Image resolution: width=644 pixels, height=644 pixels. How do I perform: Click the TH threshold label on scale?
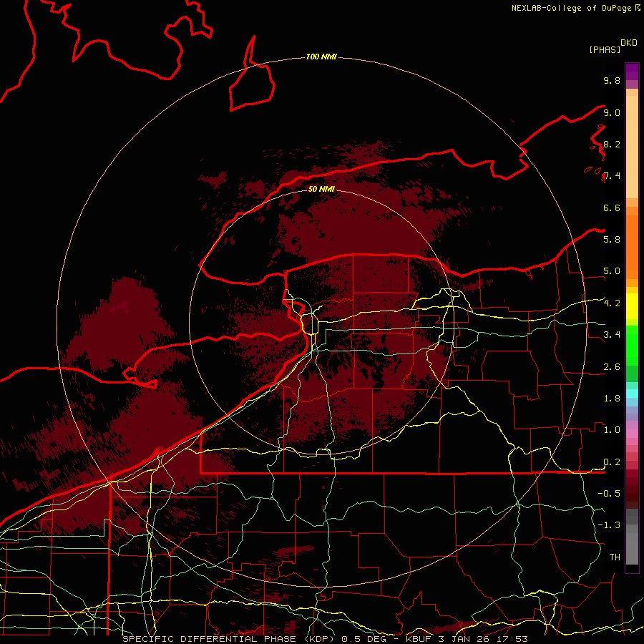point(615,557)
